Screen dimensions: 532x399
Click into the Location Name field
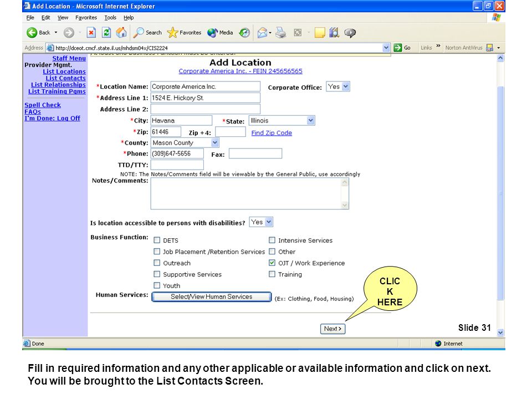tap(205, 86)
